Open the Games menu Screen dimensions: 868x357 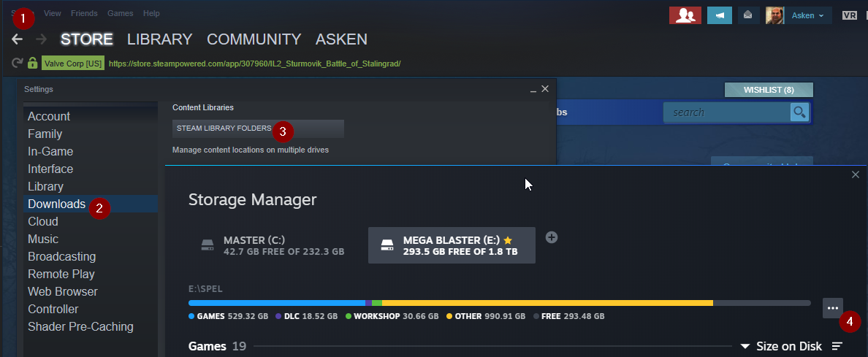(120, 12)
